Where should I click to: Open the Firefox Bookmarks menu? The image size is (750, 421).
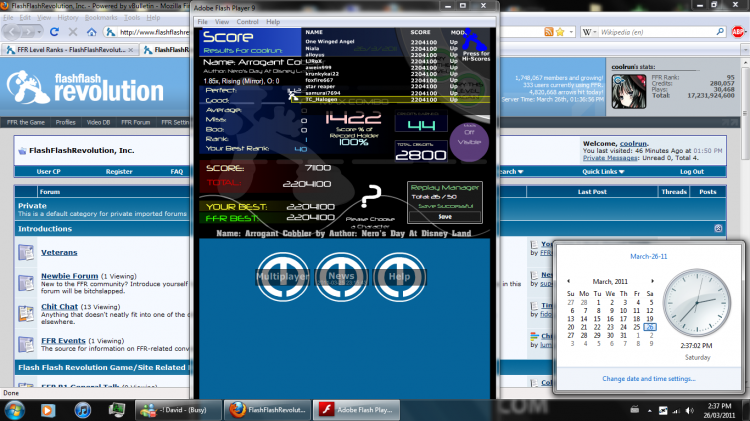point(101,17)
